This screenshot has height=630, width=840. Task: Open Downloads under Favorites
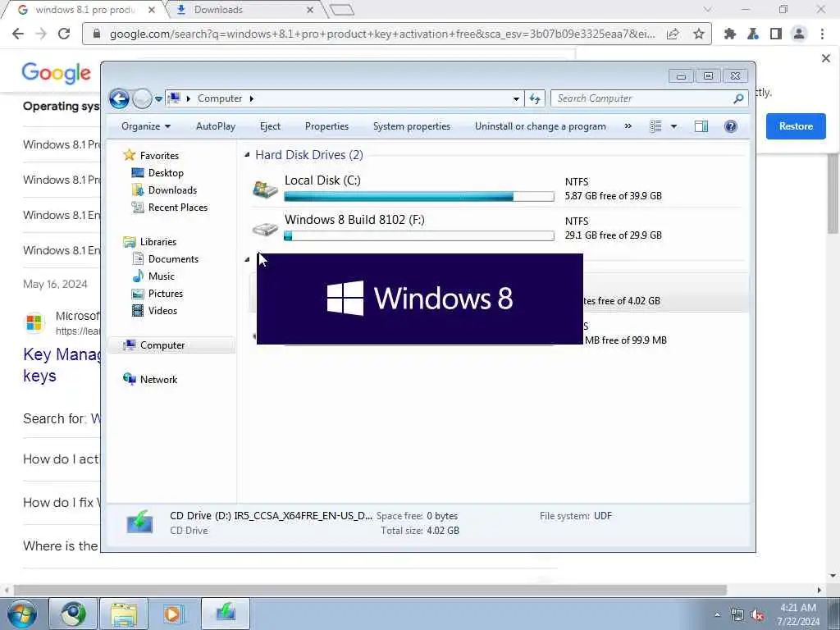pyautogui.click(x=172, y=190)
